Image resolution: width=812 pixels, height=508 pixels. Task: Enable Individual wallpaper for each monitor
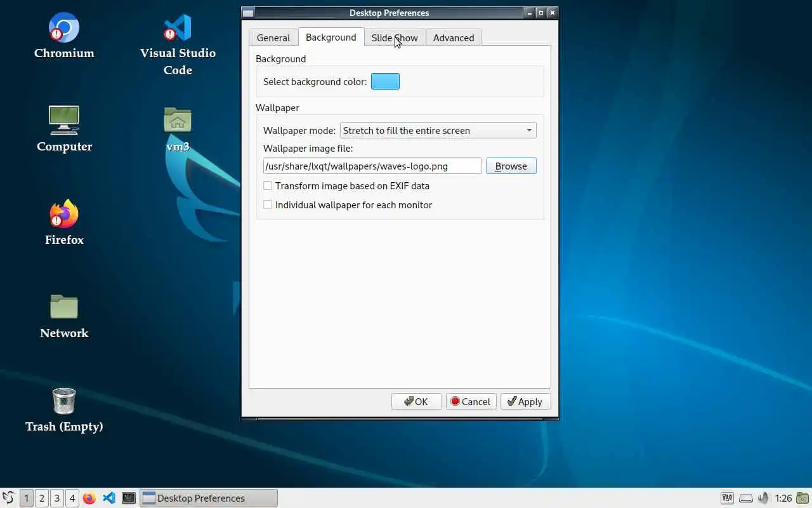pyautogui.click(x=348, y=205)
